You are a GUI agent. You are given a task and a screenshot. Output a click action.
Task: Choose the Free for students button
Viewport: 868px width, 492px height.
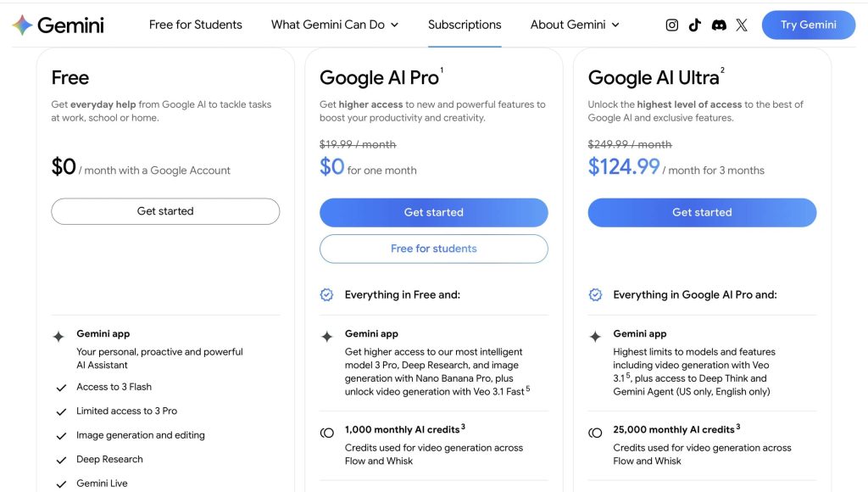point(434,249)
